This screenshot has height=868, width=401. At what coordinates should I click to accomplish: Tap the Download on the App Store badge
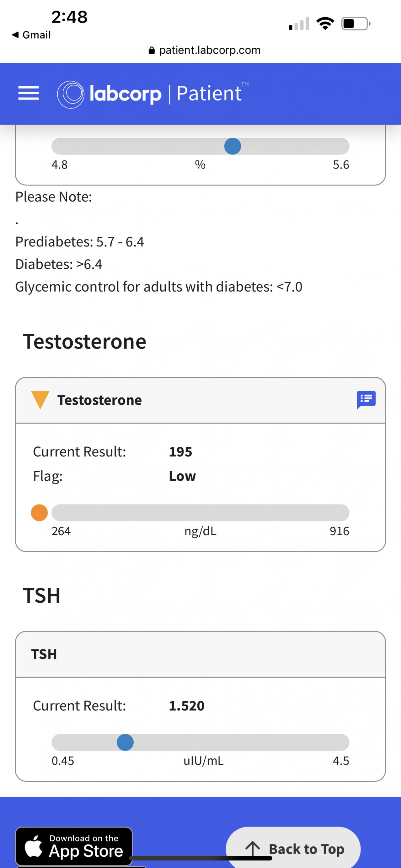tap(74, 846)
